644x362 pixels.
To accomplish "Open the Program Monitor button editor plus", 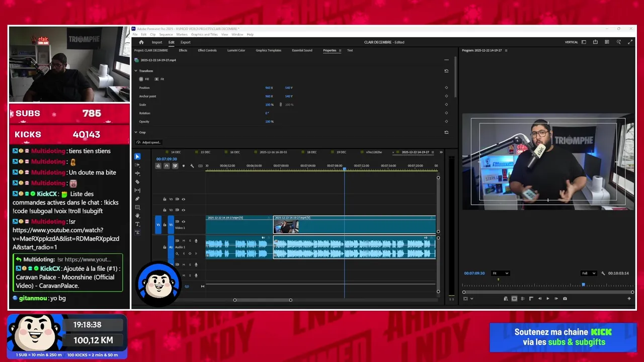I will pyautogui.click(x=629, y=299).
